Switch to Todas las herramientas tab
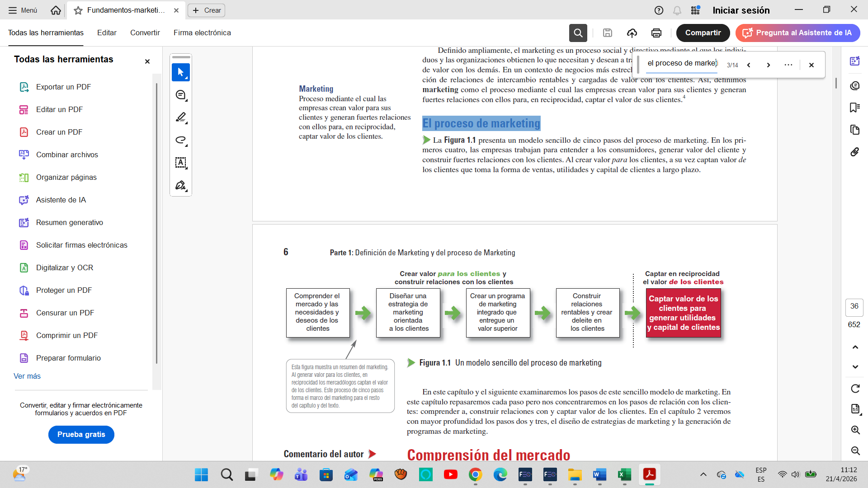Screen dimensions: 868x488 [x=46, y=33]
